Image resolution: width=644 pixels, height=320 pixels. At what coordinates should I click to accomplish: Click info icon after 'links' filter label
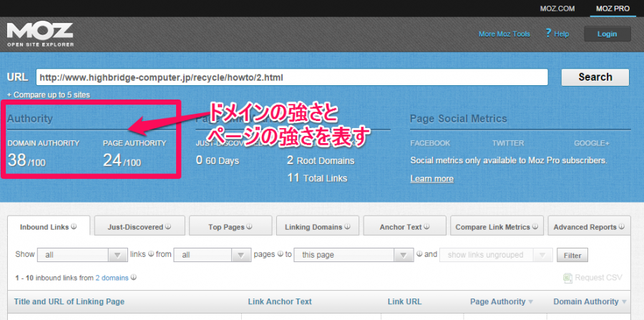(151, 254)
